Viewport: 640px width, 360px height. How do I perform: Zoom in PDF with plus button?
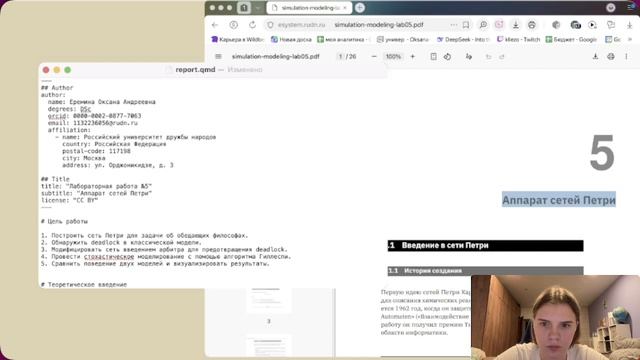tap(413, 57)
